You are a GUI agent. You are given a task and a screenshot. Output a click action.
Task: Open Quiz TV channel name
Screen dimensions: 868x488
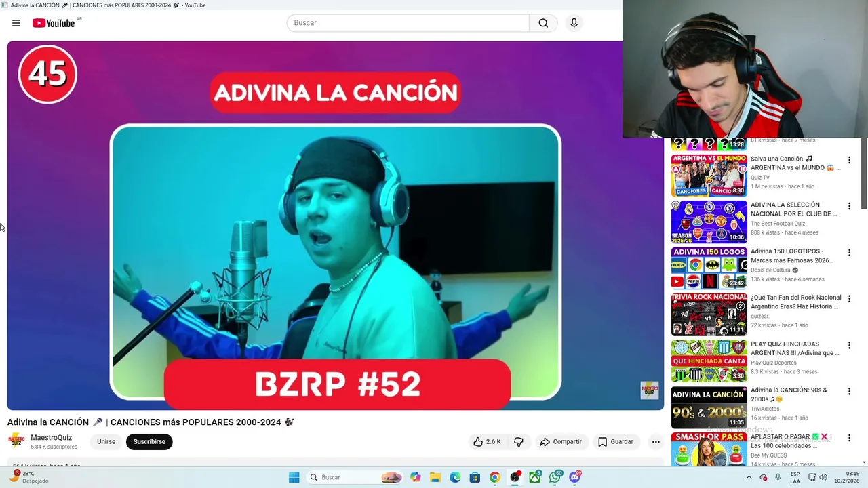(760, 178)
